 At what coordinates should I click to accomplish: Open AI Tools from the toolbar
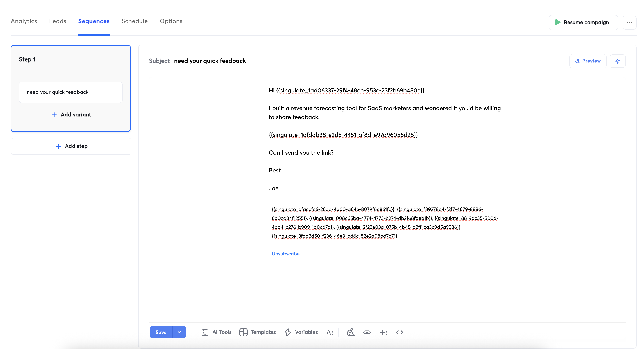[216, 332]
